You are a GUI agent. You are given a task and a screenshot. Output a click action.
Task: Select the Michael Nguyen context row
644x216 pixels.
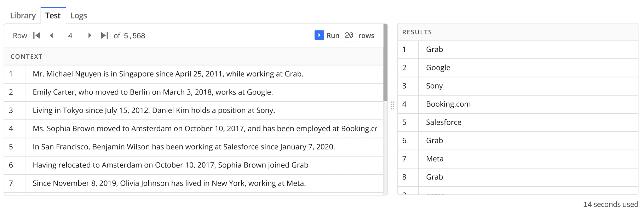(194, 74)
